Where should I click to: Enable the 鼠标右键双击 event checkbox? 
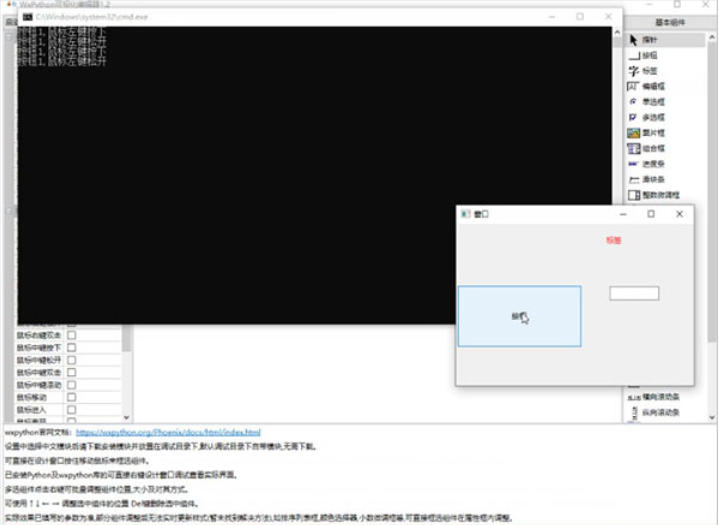[x=72, y=335]
